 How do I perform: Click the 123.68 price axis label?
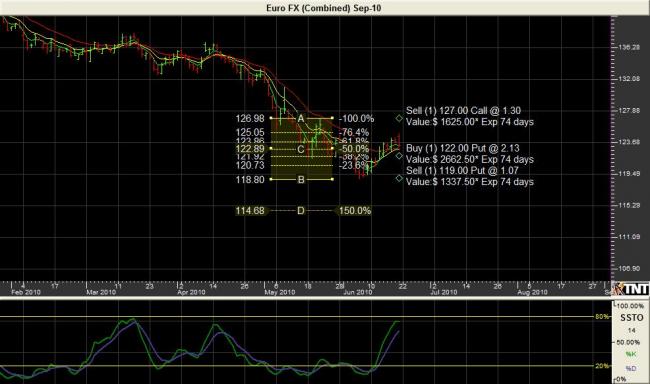pos(628,142)
